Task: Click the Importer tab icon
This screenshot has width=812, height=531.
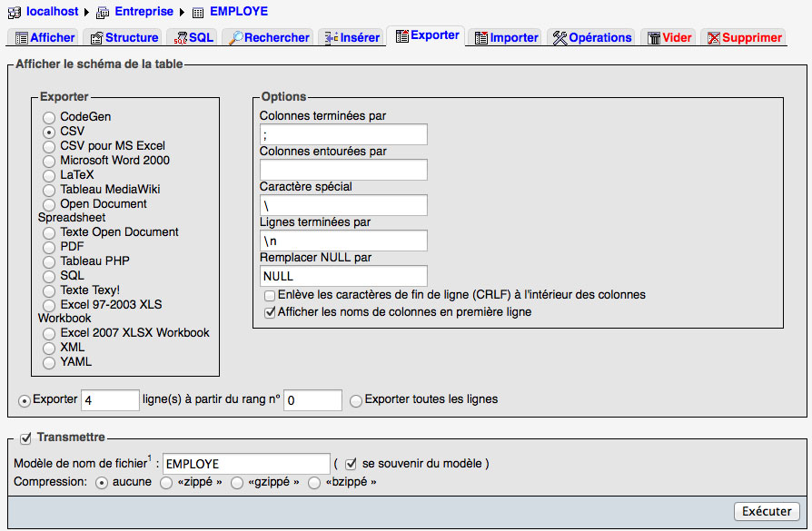Action: [481, 37]
